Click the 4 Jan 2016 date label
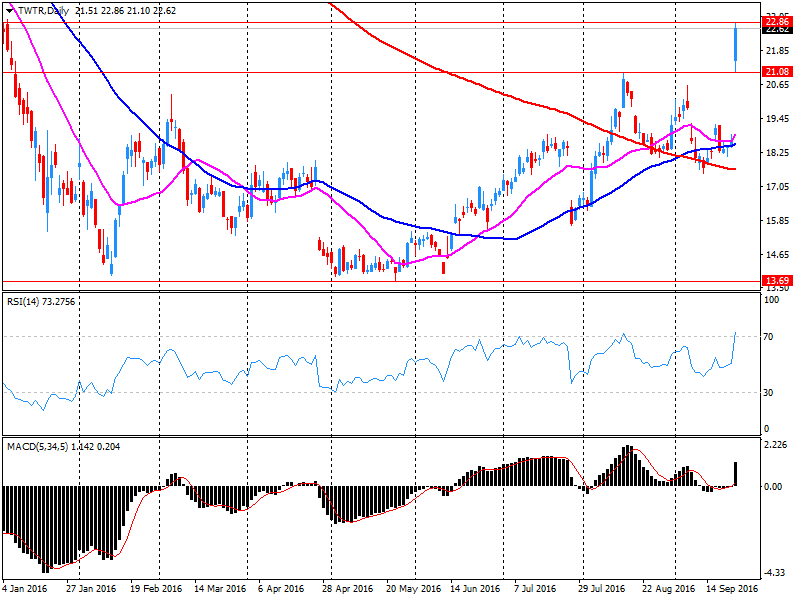The height and width of the screenshot is (600, 800). tap(25, 588)
